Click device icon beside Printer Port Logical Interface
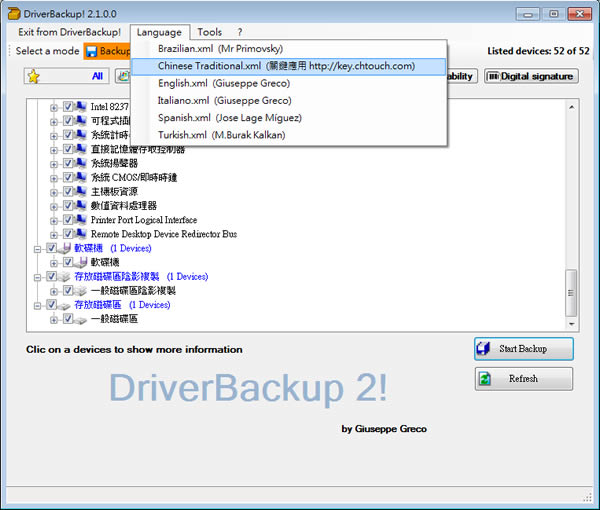The image size is (600, 510). coord(81,220)
